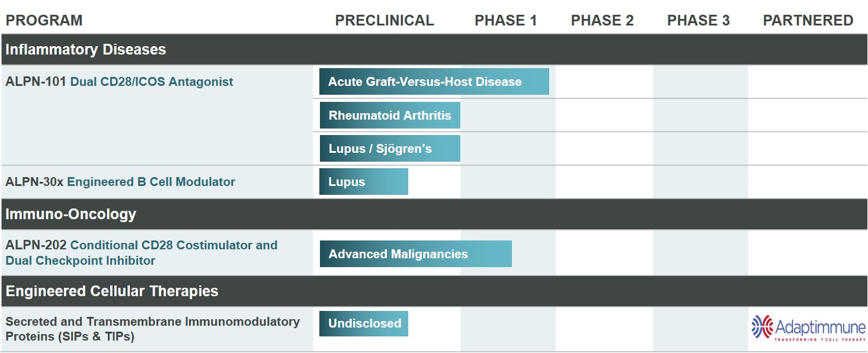Select the PHASE 3 column header

point(698,21)
